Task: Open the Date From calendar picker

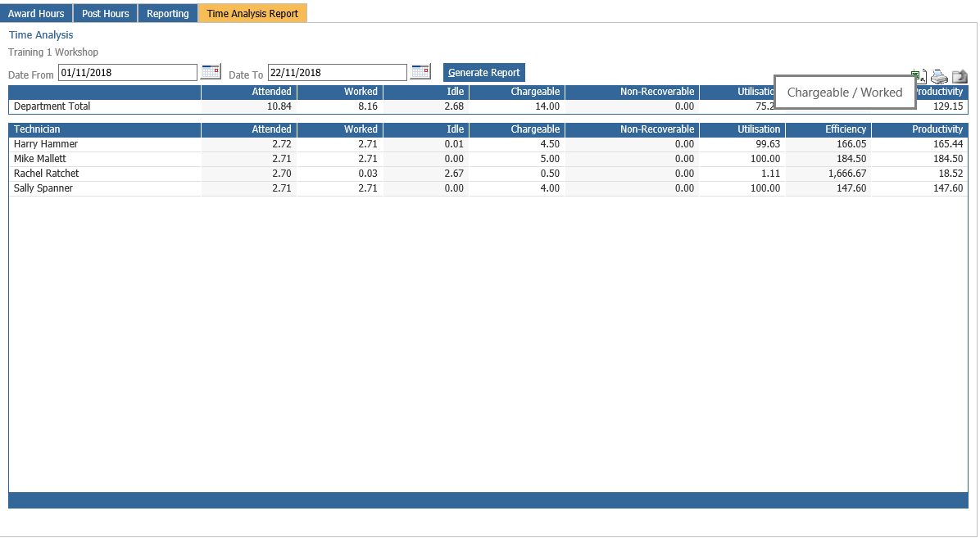Action: coord(211,72)
